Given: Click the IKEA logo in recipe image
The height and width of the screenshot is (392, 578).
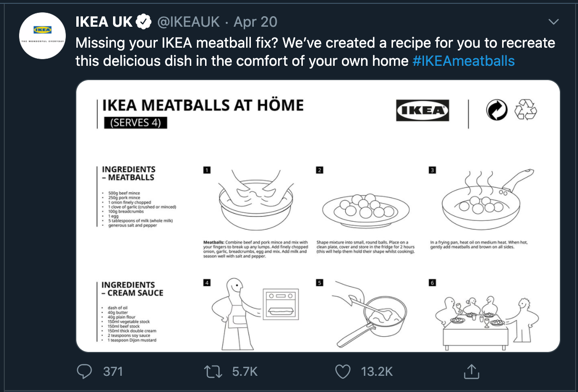Looking at the screenshot, I should pyautogui.click(x=423, y=110).
